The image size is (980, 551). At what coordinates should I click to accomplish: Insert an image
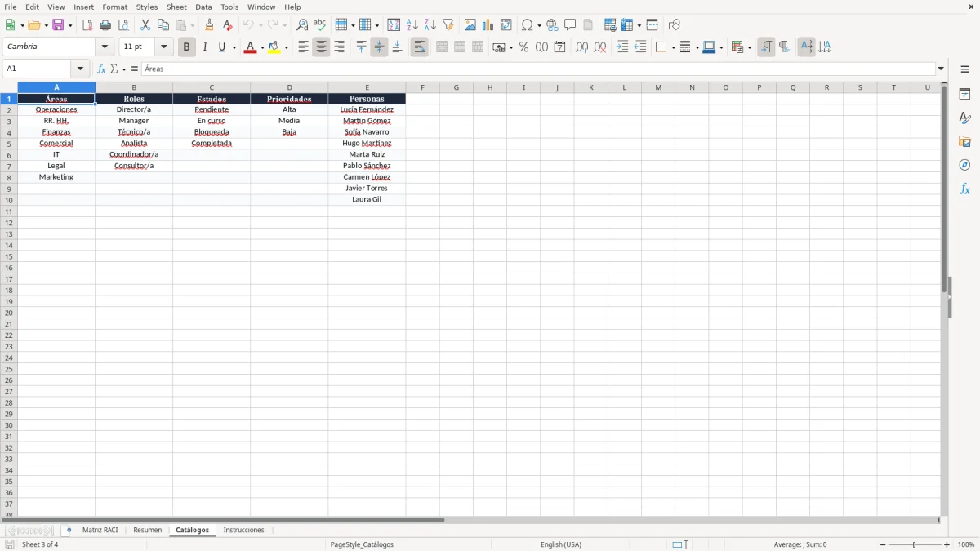pyautogui.click(x=470, y=25)
